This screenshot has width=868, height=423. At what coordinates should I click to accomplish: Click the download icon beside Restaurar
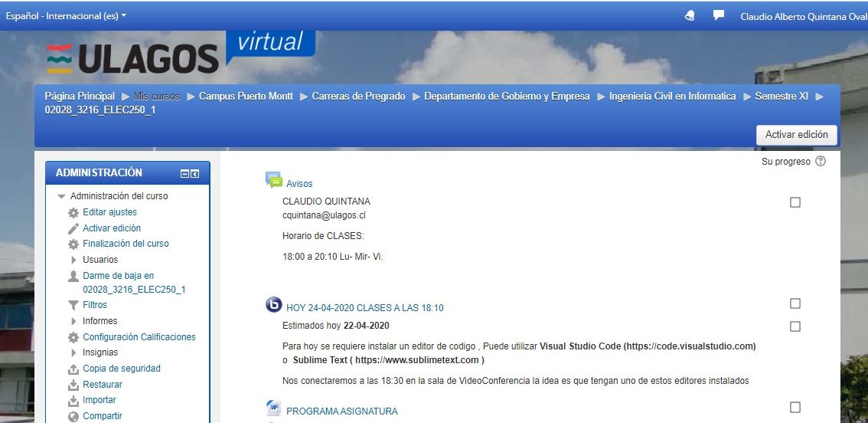point(73,385)
